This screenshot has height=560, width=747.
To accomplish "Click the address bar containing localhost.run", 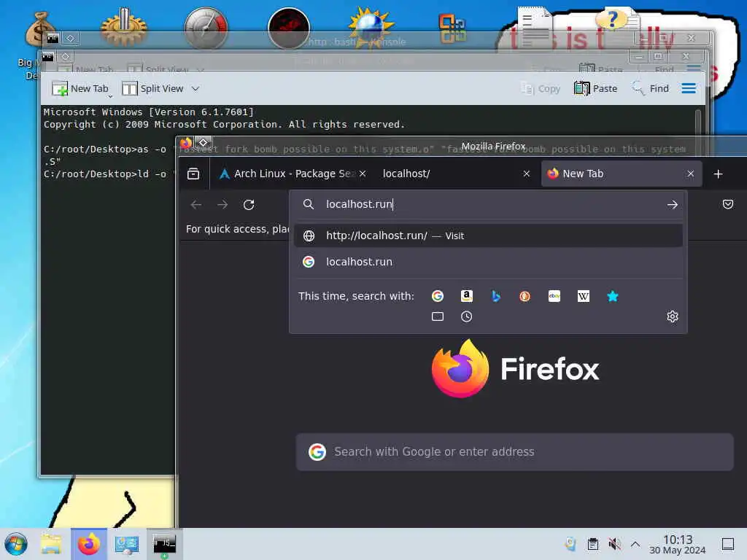I will click(488, 204).
